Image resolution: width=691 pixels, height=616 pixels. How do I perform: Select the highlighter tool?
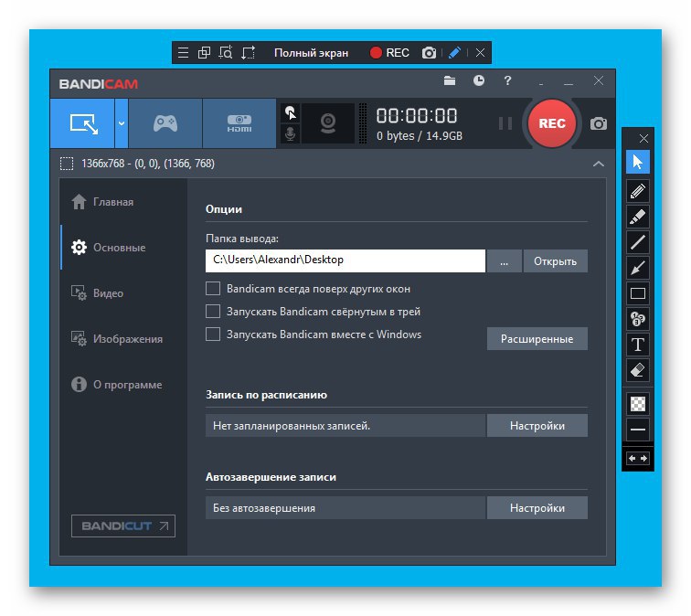pos(638,217)
